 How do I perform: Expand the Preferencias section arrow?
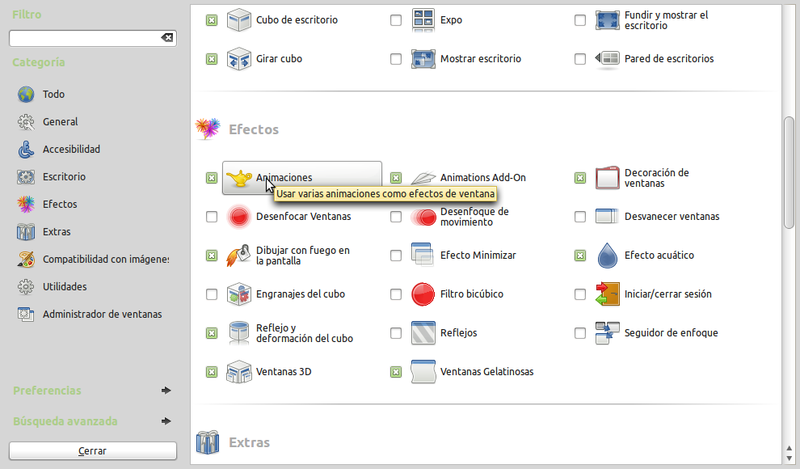coord(166,390)
